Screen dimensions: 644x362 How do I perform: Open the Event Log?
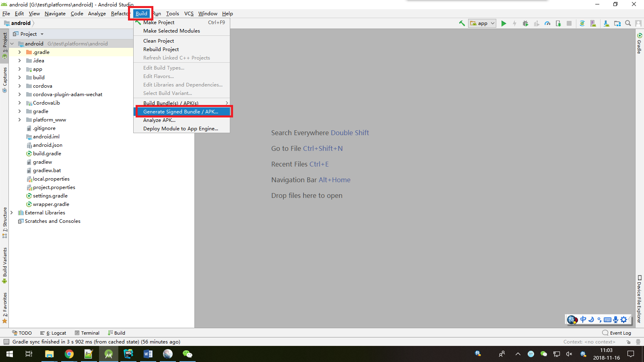(617, 333)
